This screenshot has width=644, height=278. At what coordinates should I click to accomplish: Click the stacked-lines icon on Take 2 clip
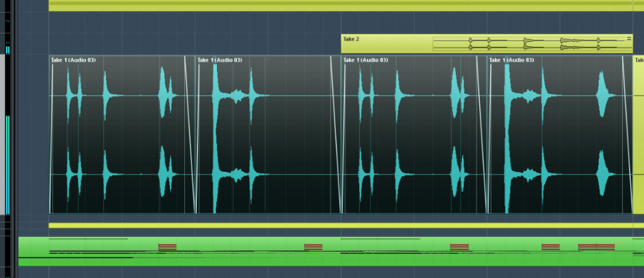coord(628,39)
